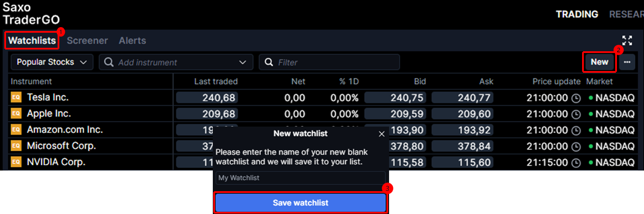Open the three-dots more options menu
644x214 pixels.
[x=627, y=62]
